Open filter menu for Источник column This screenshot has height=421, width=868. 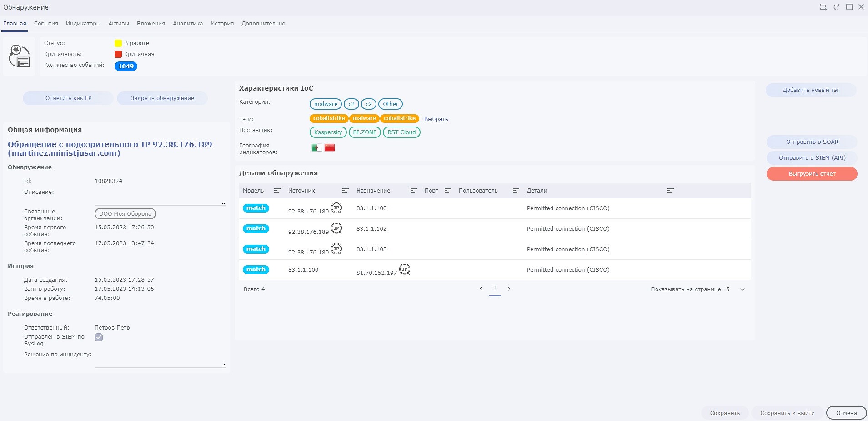(346, 191)
